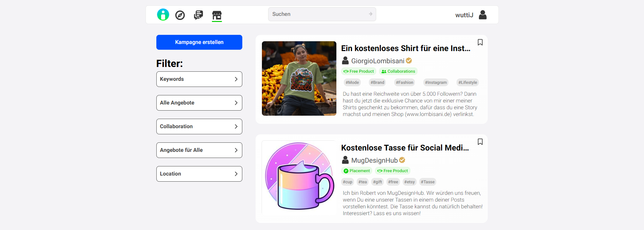Image resolution: width=644 pixels, height=230 pixels.
Task: Click the #Tasse tag on the mug post
Action: click(427, 182)
